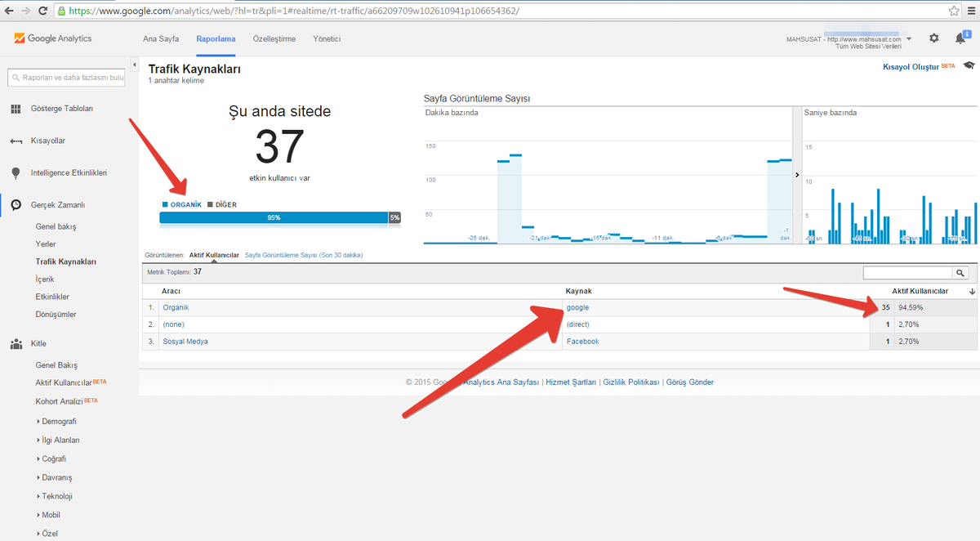Viewport: 980px width, 541px height.
Task: Bookmark page with star icon
Action: point(953,11)
